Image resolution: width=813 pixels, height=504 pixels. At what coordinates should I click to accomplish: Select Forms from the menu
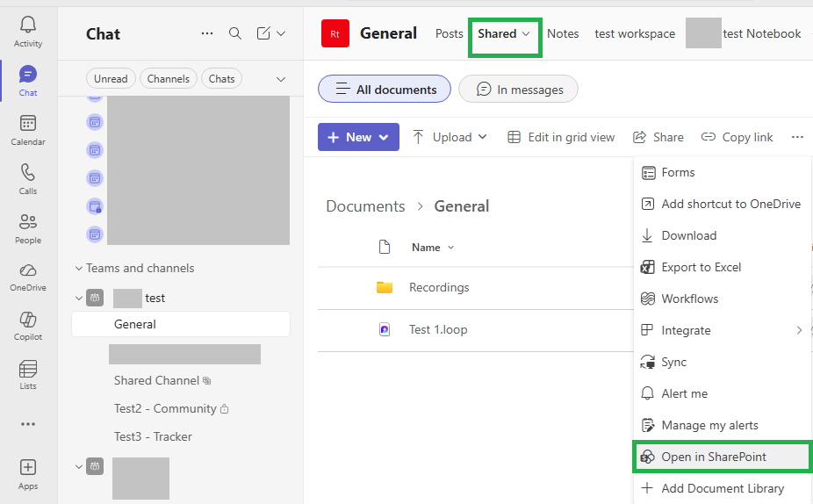pyautogui.click(x=722, y=173)
